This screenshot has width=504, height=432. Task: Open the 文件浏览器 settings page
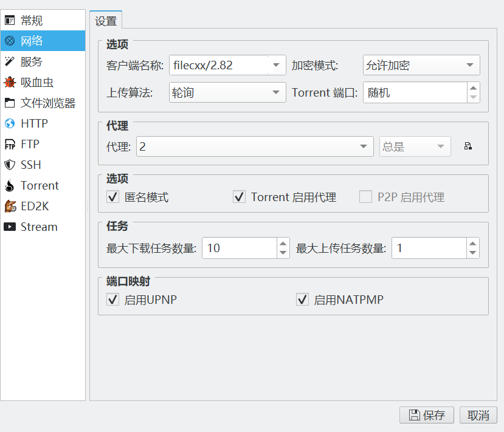(x=43, y=103)
